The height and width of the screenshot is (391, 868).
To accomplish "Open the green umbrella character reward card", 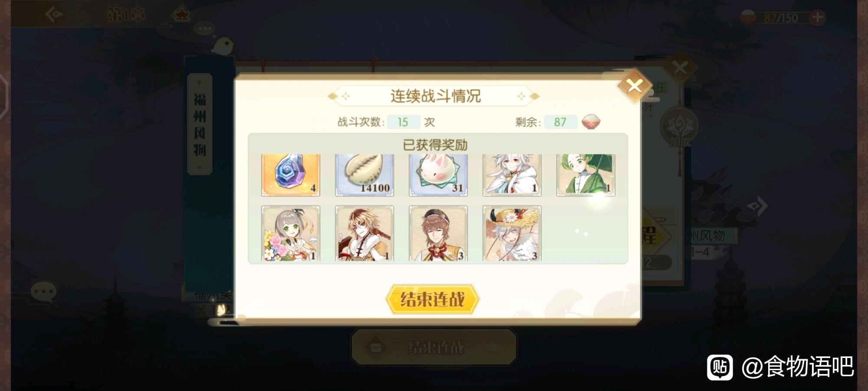I will tap(586, 175).
